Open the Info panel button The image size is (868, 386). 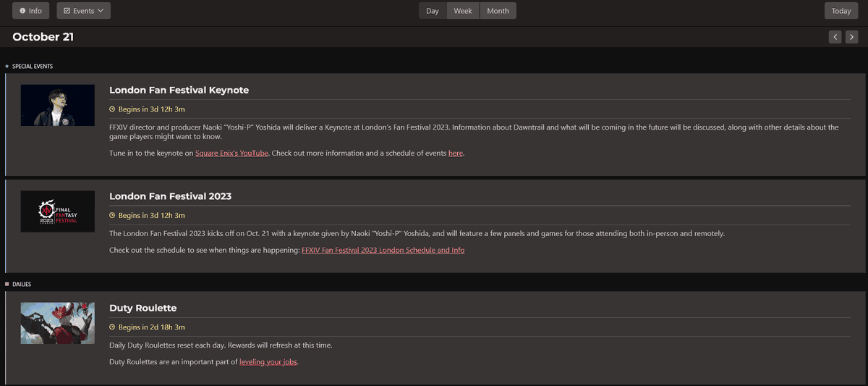tap(30, 11)
